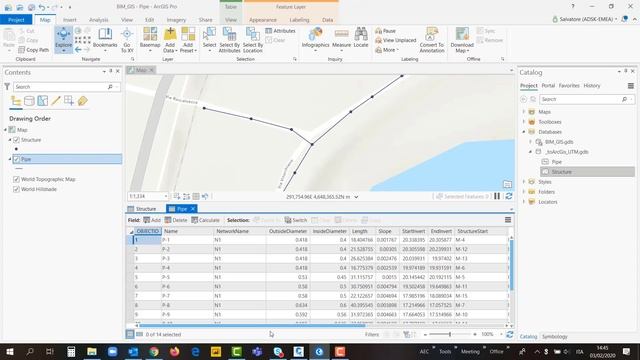Open Portal tab in Catalog
The height and width of the screenshot is (360, 640).
pyautogui.click(x=548, y=86)
